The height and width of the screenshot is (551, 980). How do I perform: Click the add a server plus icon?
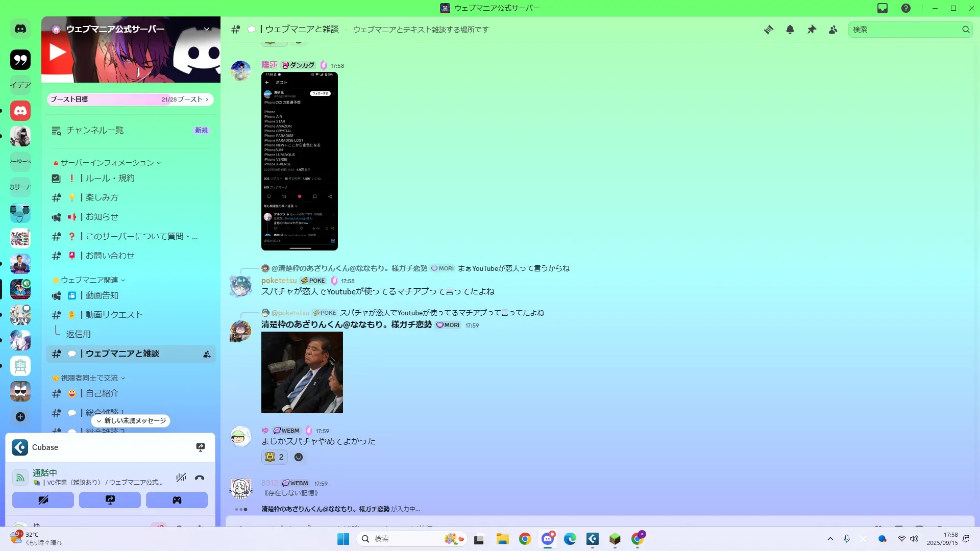[20, 417]
